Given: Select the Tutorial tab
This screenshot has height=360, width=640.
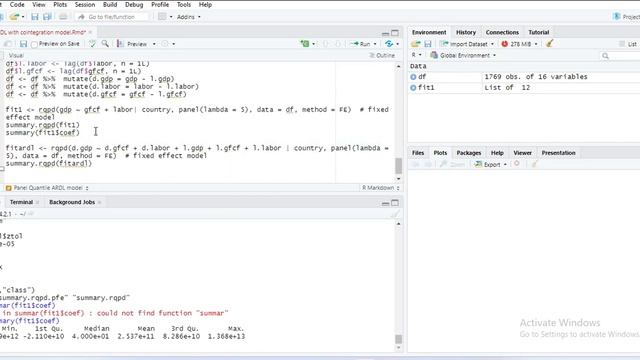Looking at the screenshot, I should pyautogui.click(x=538, y=32).
